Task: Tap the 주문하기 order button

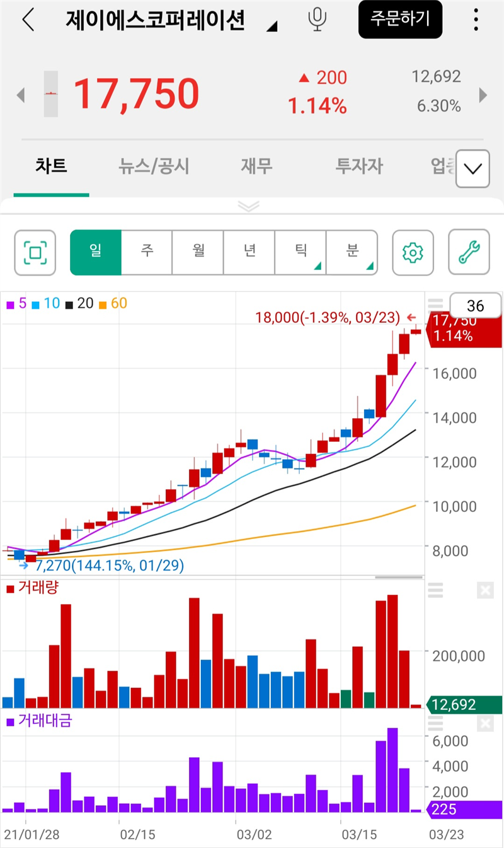Action: coord(400,19)
